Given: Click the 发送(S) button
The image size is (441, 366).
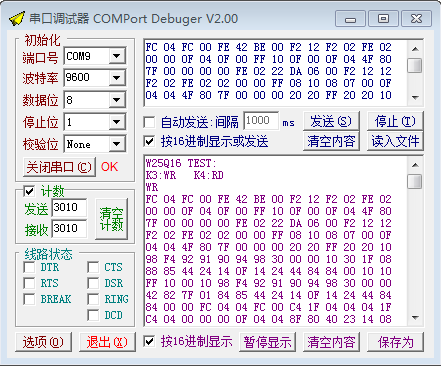Looking at the screenshot, I should [x=331, y=122].
